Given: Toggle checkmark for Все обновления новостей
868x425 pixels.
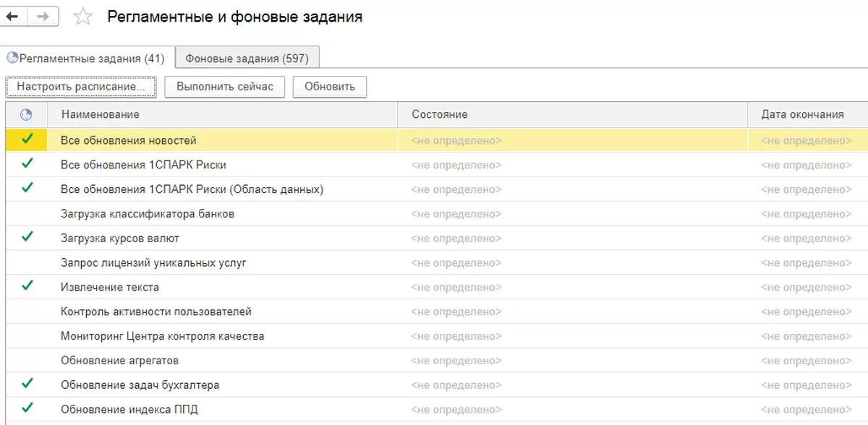Looking at the screenshot, I should [27, 139].
